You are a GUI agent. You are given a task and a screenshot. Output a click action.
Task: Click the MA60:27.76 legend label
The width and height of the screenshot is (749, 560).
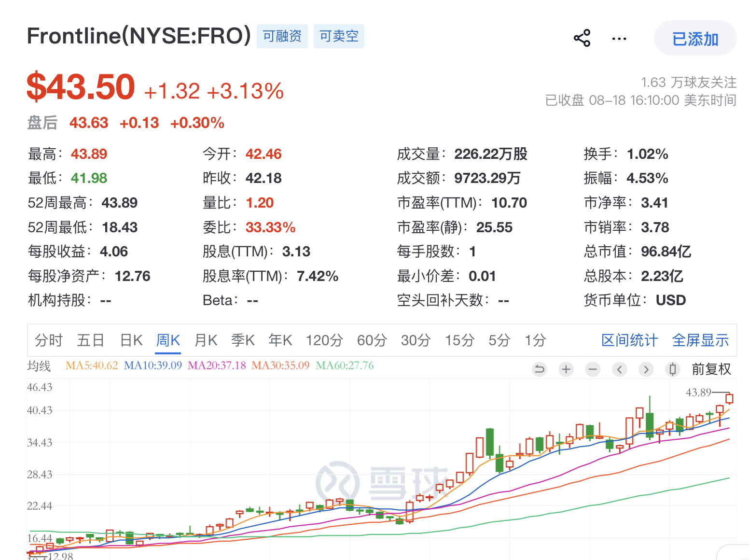[x=345, y=365]
